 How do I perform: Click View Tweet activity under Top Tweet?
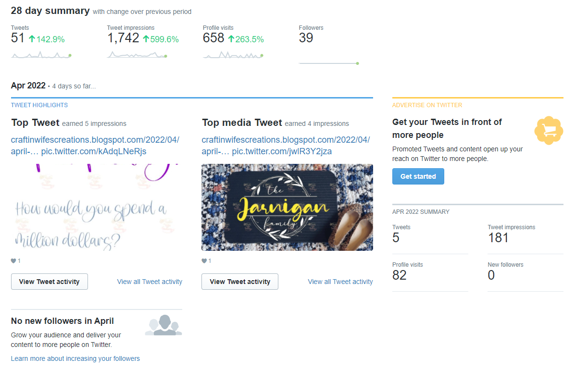coord(50,282)
